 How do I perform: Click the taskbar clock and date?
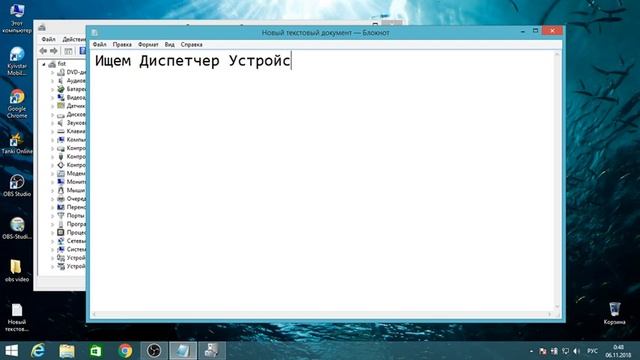(618, 351)
